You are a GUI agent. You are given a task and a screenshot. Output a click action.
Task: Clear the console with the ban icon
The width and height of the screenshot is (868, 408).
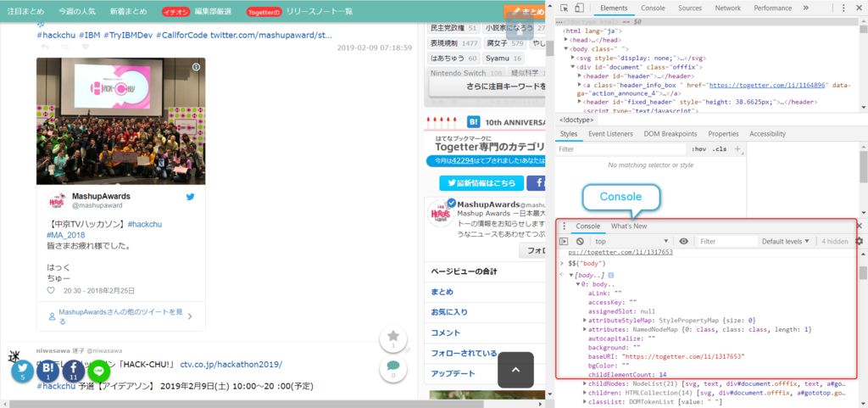pyautogui.click(x=580, y=242)
